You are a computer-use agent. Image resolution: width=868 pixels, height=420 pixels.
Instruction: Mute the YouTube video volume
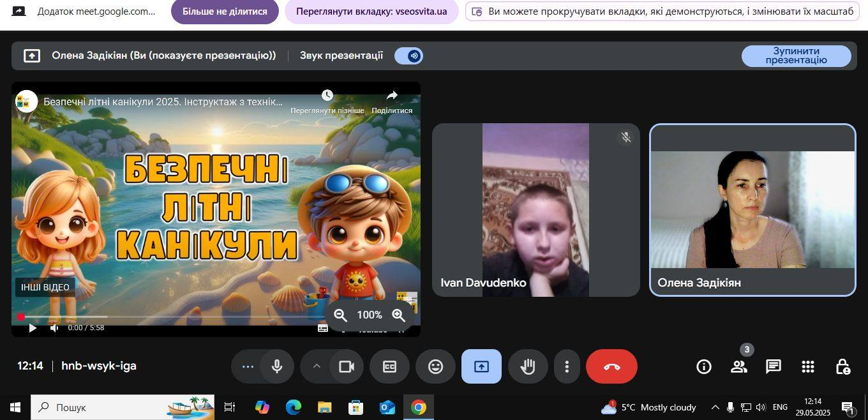pyautogui.click(x=54, y=328)
